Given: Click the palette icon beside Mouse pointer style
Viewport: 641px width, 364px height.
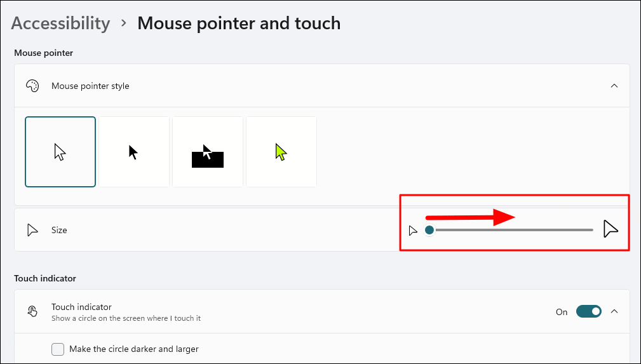Looking at the screenshot, I should [32, 86].
